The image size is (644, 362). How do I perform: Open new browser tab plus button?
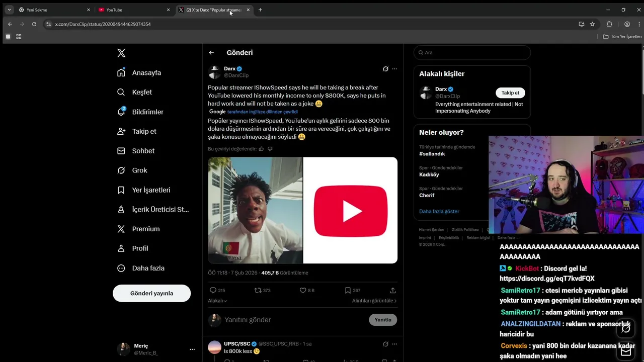pos(260,10)
